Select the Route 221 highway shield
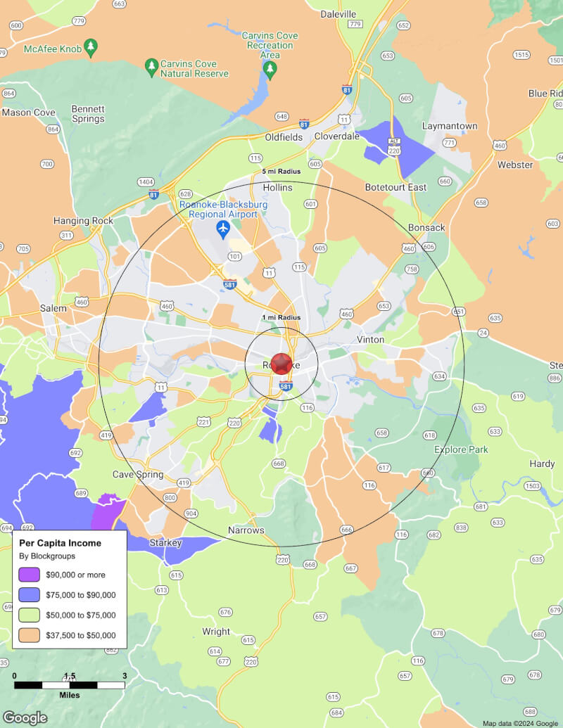The image size is (563, 728). point(204,422)
